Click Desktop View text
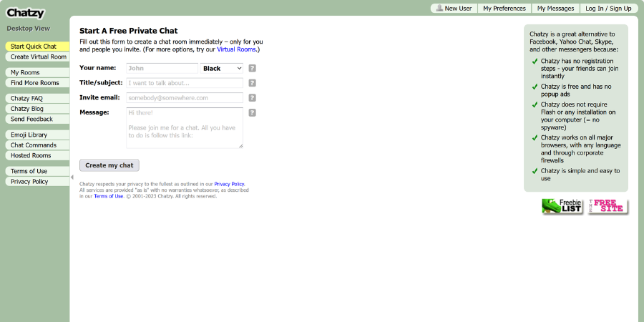The height and width of the screenshot is (322, 644). pyautogui.click(x=29, y=29)
